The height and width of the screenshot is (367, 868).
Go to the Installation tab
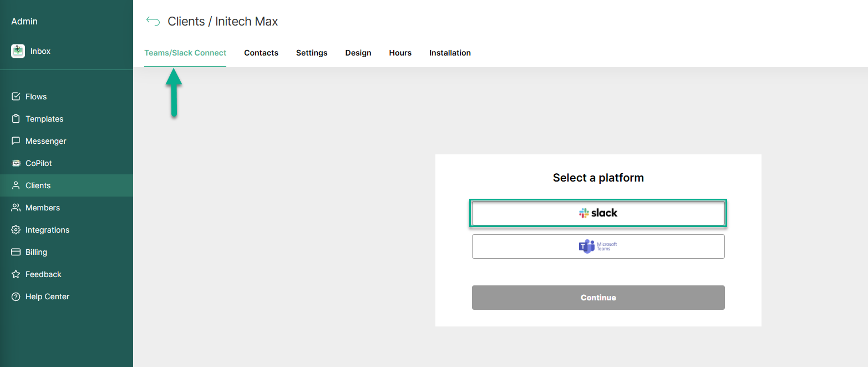click(450, 53)
